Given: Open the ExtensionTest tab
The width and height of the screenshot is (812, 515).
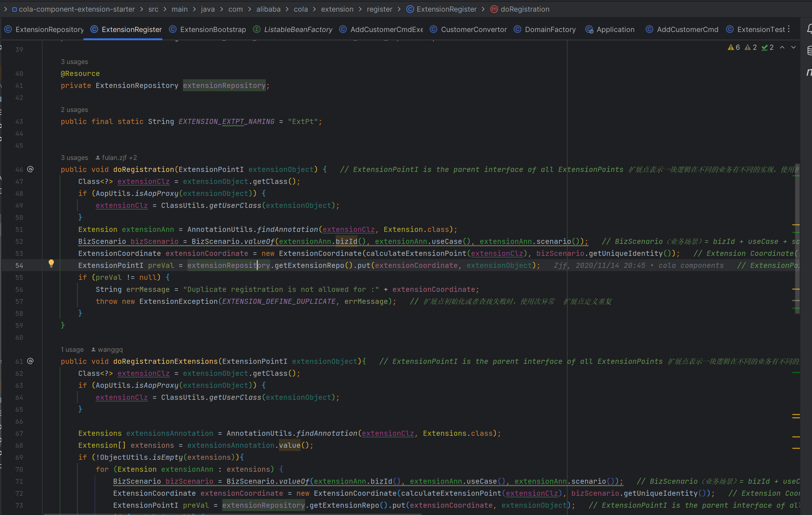Looking at the screenshot, I should 756,29.
